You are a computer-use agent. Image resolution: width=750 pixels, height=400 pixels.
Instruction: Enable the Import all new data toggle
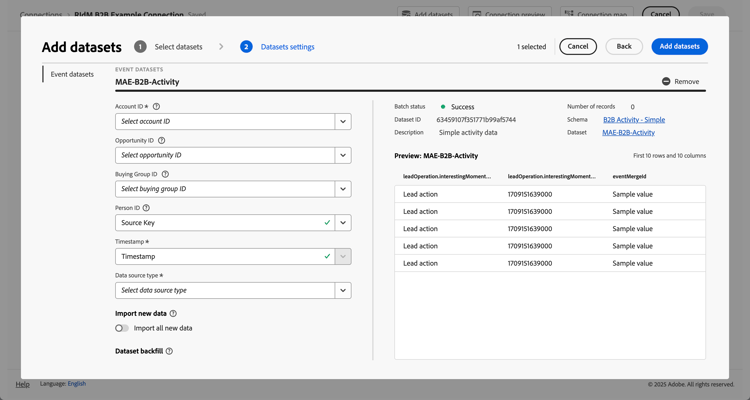pos(122,328)
